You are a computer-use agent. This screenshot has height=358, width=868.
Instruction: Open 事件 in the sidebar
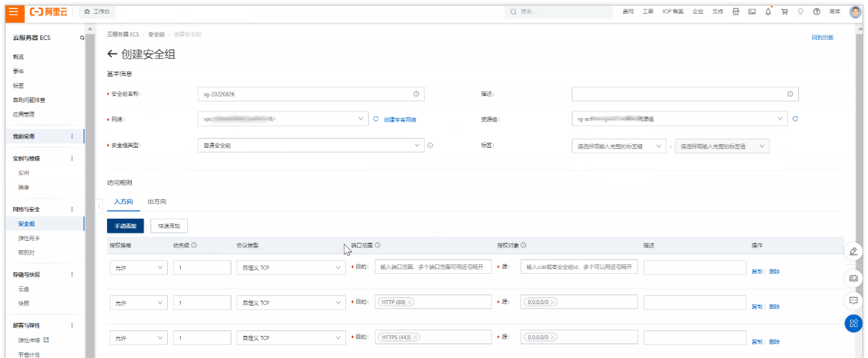[19, 71]
